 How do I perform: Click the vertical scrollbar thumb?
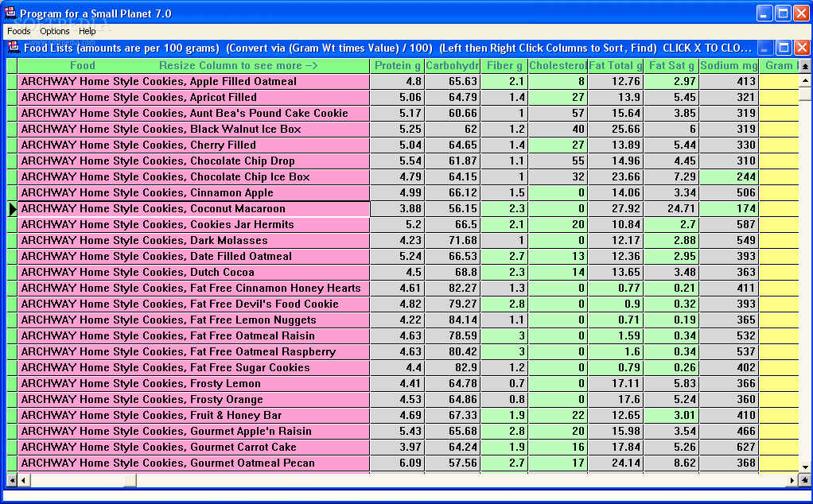[x=805, y=94]
